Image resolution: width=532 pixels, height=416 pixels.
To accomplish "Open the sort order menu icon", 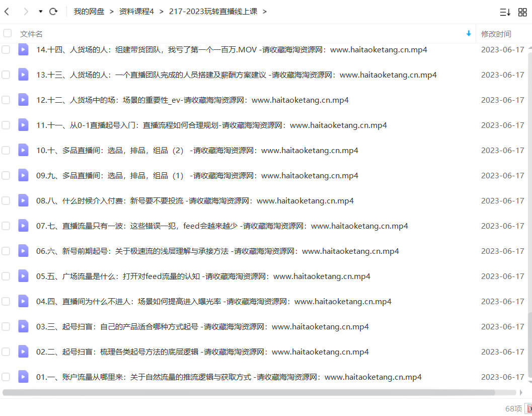I will click(505, 12).
